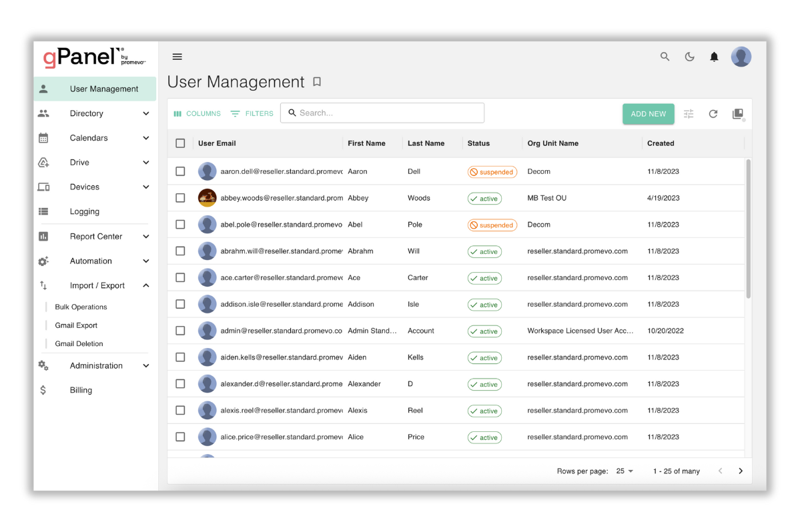This screenshot has width=800, height=532.
Task: Refresh the user table
Action: 713,113
